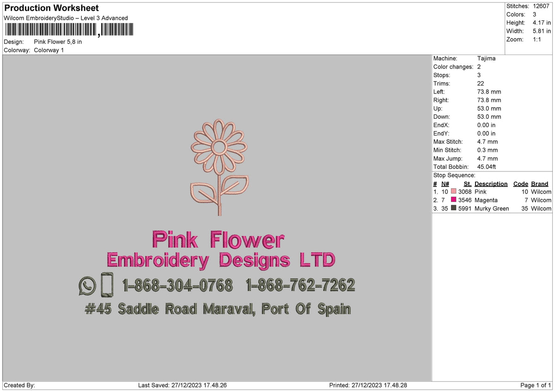
Task: Click the Color changes value 2
Action: (479, 67)
